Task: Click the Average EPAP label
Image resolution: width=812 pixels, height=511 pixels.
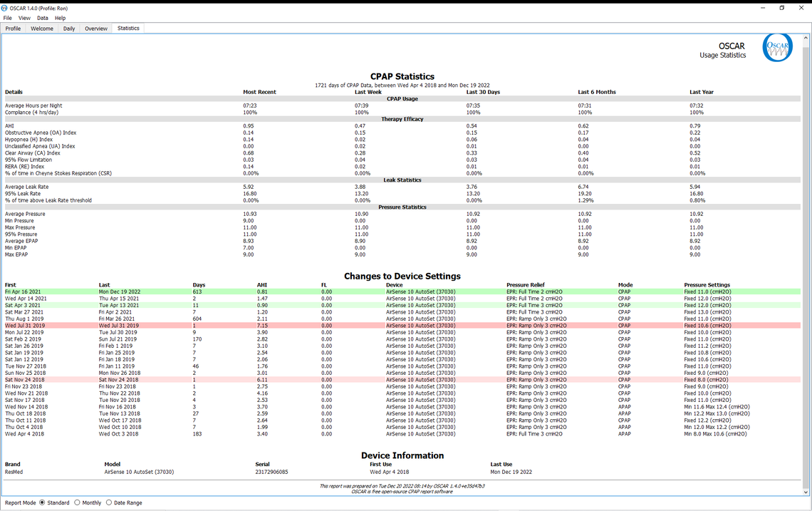Action: 21,241
